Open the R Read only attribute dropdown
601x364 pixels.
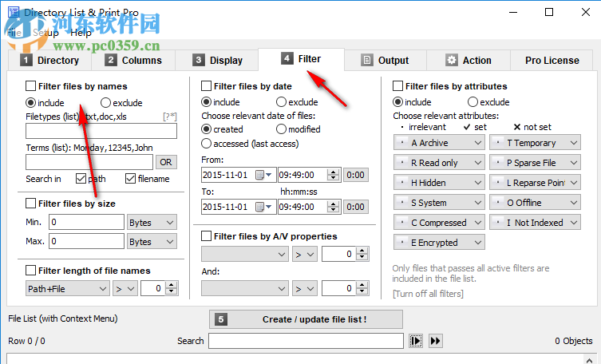point(439,163)
